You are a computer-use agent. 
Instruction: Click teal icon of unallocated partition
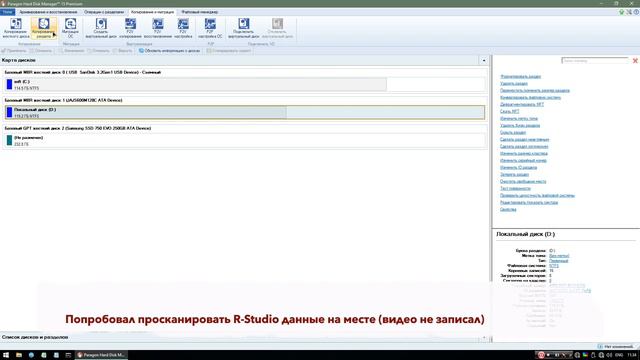9,141
